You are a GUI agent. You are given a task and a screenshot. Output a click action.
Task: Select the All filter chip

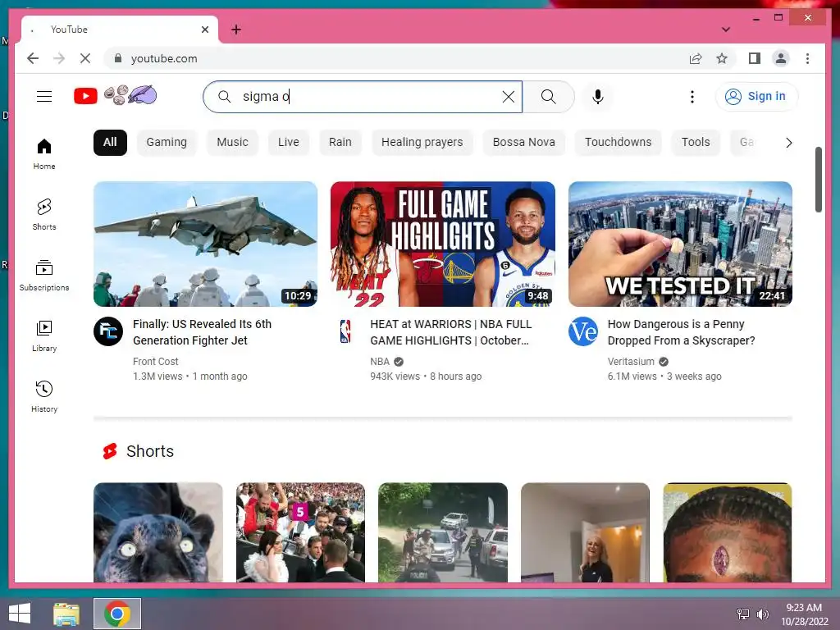[x=110, y=143]
